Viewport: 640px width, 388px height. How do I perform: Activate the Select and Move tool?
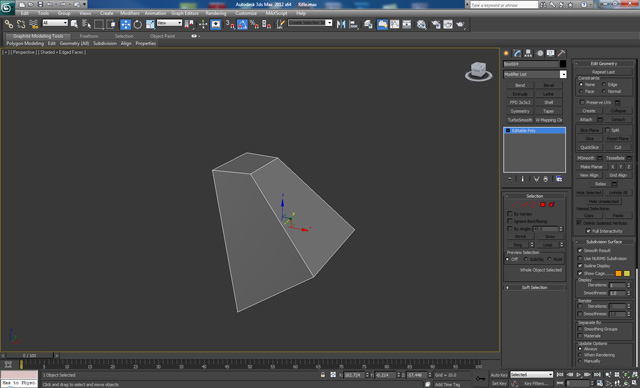point(125,24)
